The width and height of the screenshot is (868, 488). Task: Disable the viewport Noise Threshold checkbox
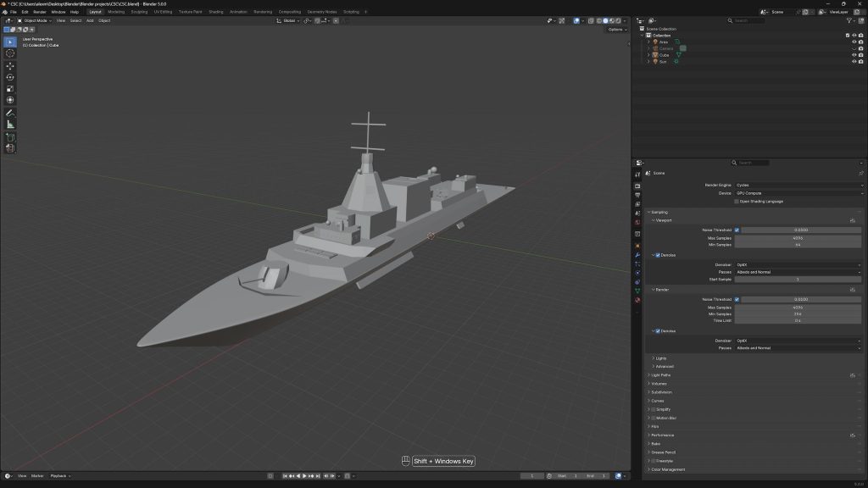click(x=737, y=229)
